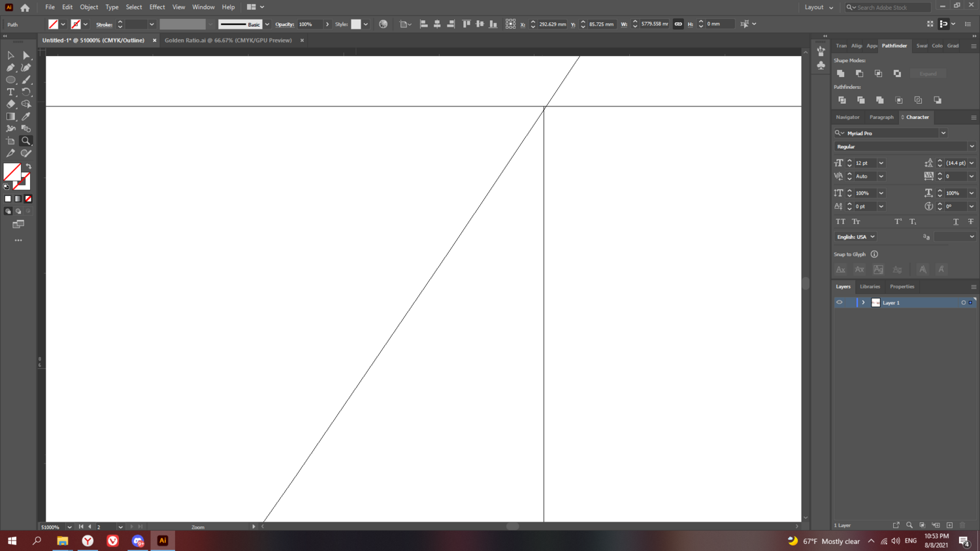Click the Layer 1 target circle
This screenshot has height=551, width=980.
click(x=963, y=303)
